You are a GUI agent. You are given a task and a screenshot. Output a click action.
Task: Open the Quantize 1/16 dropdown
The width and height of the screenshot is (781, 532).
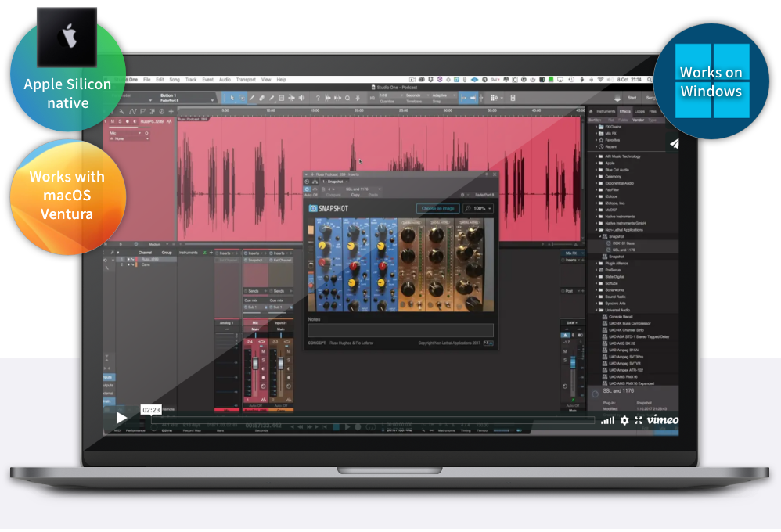[390, 95]
